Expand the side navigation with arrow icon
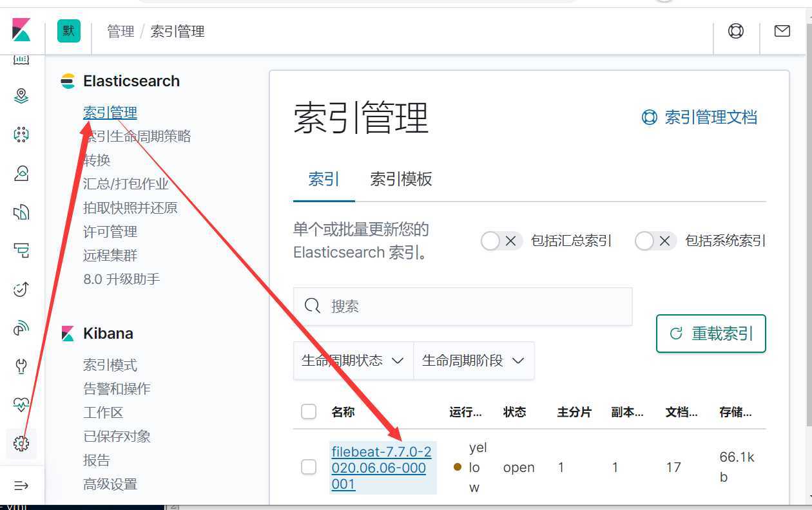 click(21, 485)
